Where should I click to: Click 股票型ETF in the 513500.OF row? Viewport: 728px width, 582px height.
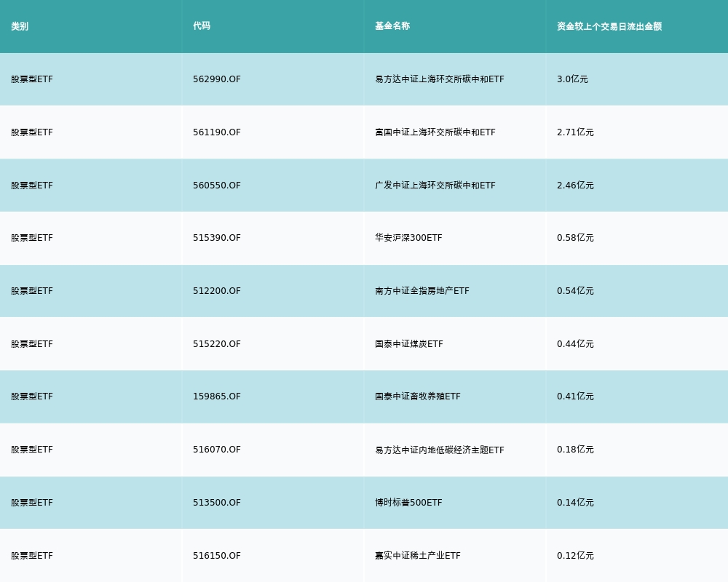pyautogui.click(x=32, y=503)
